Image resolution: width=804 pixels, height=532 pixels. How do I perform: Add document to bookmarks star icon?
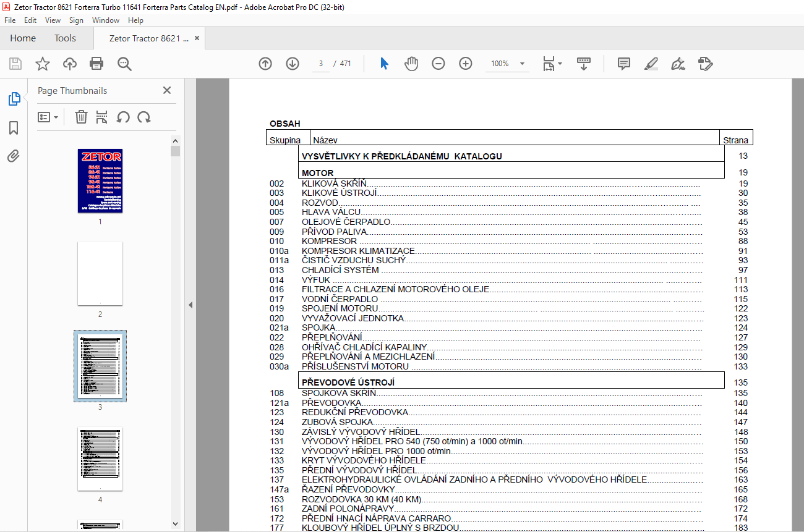click(x=42, y=64)
